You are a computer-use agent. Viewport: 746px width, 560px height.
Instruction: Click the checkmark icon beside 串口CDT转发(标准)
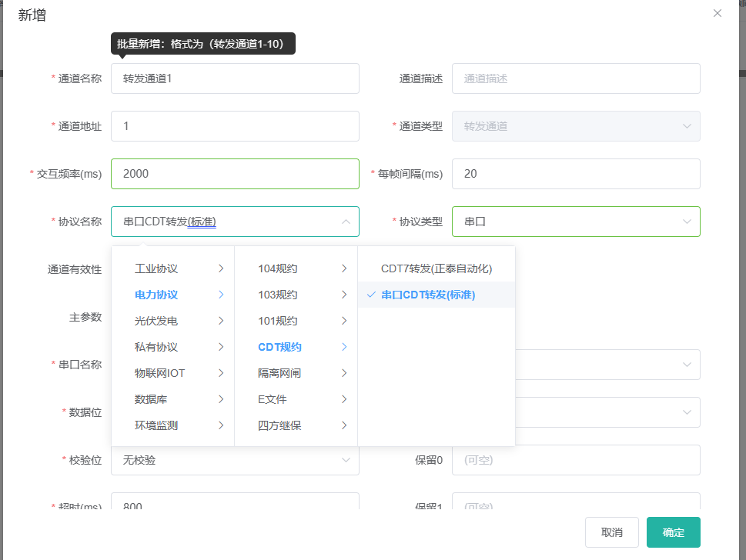tap(372, 295)
